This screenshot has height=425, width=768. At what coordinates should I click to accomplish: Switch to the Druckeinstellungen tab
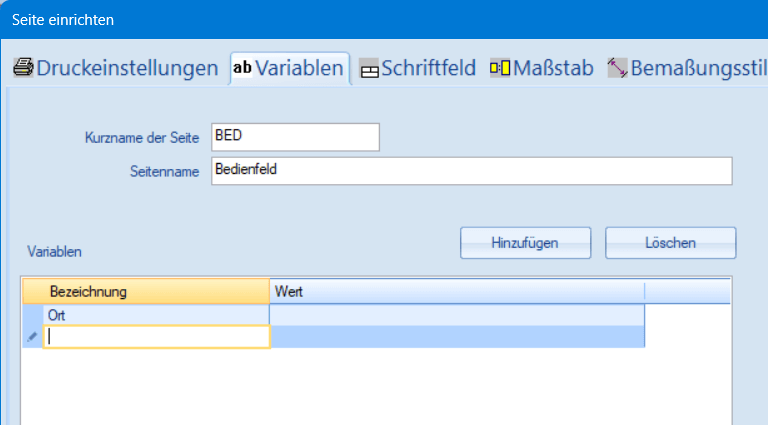pos(127,68)
